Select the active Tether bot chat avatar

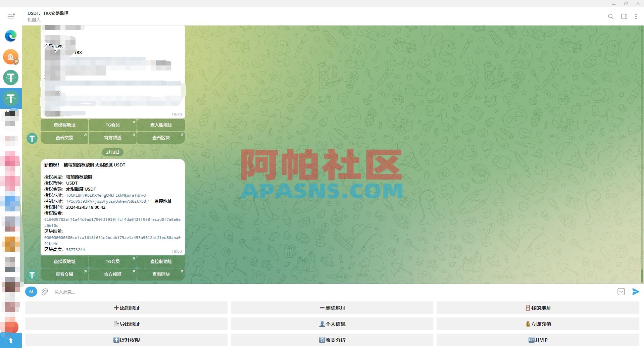[x=11, y=98]
